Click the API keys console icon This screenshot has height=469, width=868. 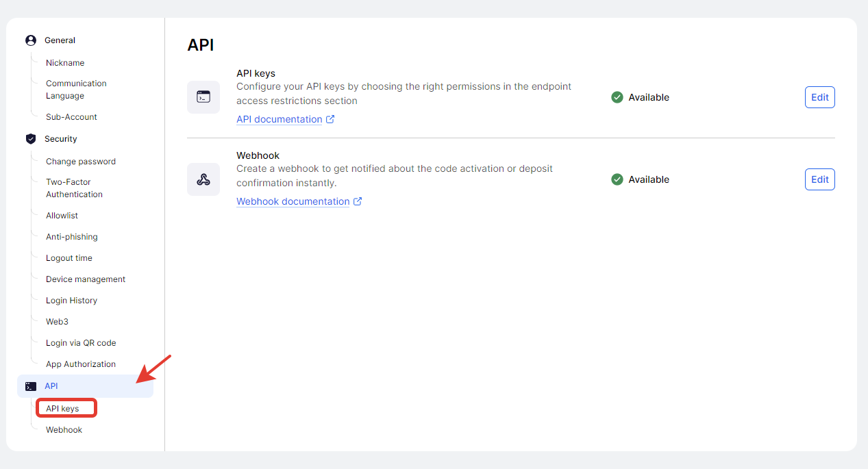[203, 97]
